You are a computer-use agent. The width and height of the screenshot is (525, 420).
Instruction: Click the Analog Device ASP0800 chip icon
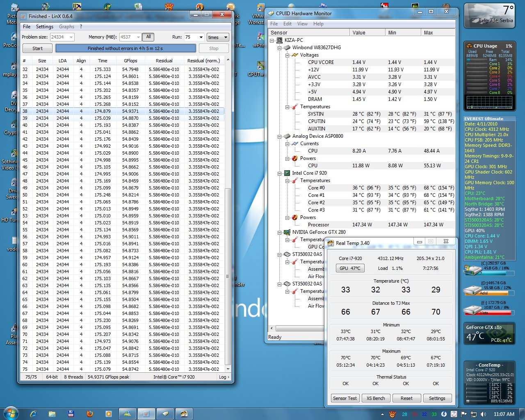287,136
